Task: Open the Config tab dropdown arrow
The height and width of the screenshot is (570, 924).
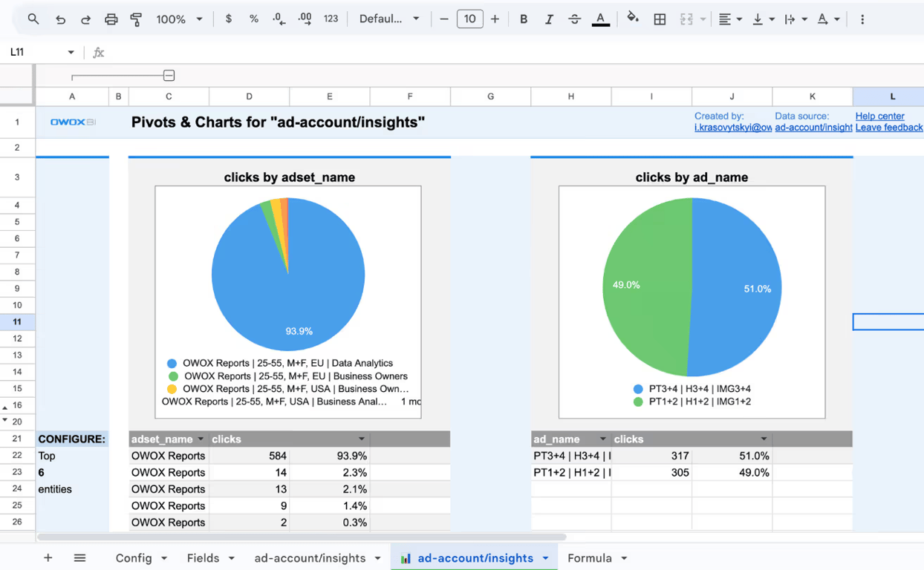Action: (164, 558)
